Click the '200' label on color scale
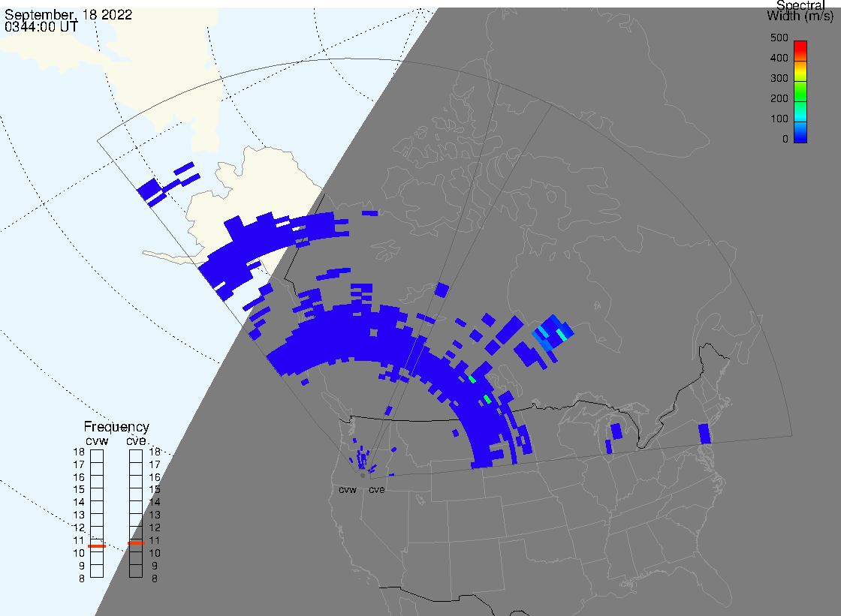Viewport: 841px width, 616px height. 779,98
